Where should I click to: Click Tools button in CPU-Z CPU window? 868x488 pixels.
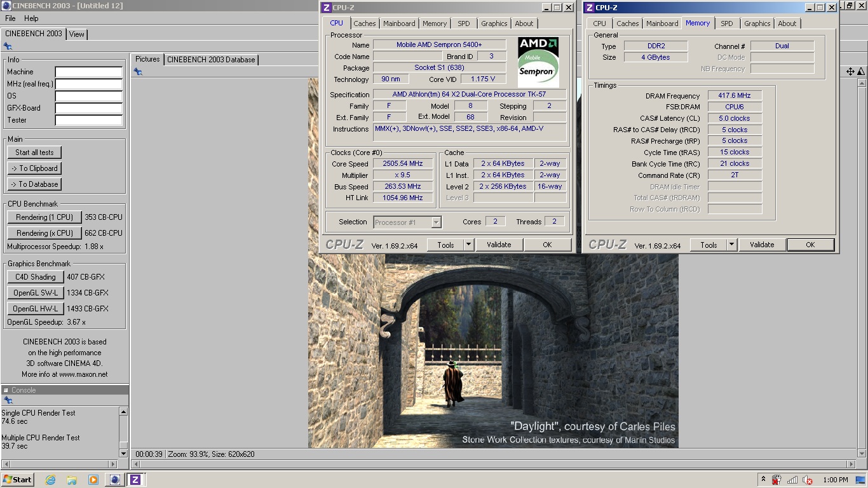pyautogui.click(x=445, y=245)
